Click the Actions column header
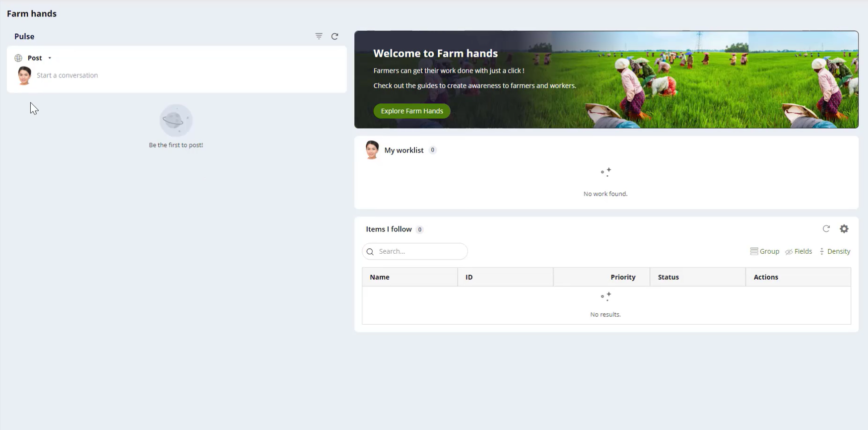 798,277
